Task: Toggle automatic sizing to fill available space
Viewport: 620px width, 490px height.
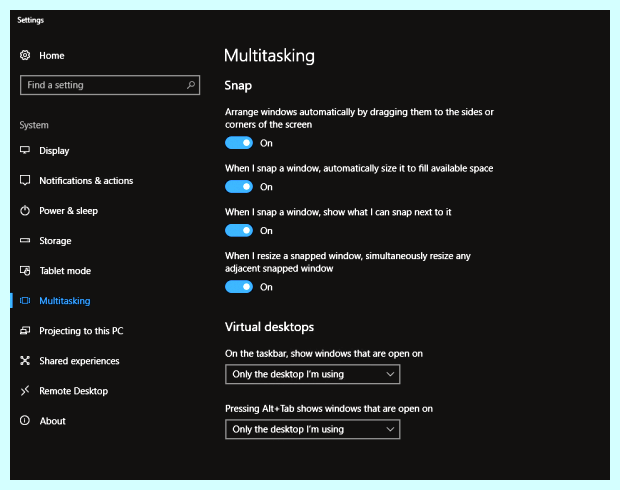Action: (x=239, y=187)
